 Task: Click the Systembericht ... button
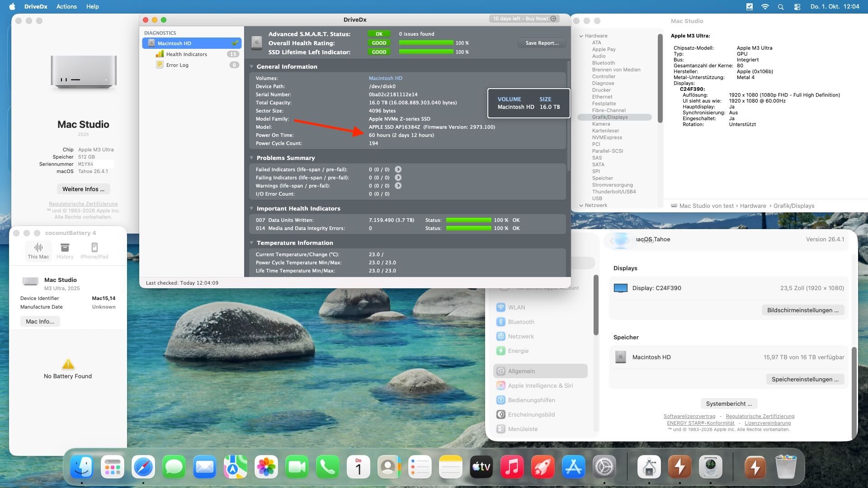pos(729,404)
